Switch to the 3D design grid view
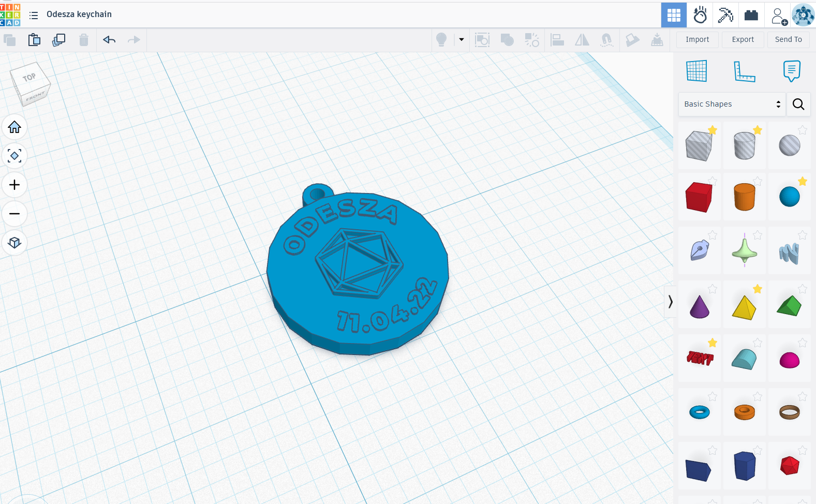This screenshot has width=816, height=504. click(x=674, y=15)
